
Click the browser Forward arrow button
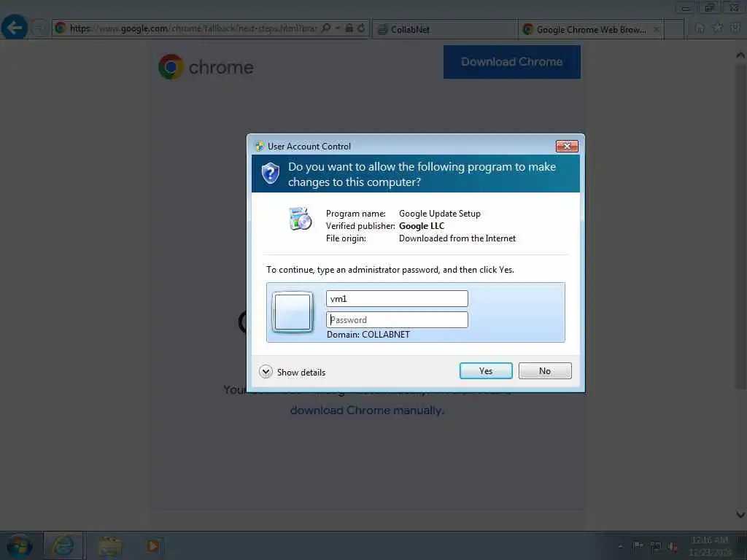[x=39, y=28]
